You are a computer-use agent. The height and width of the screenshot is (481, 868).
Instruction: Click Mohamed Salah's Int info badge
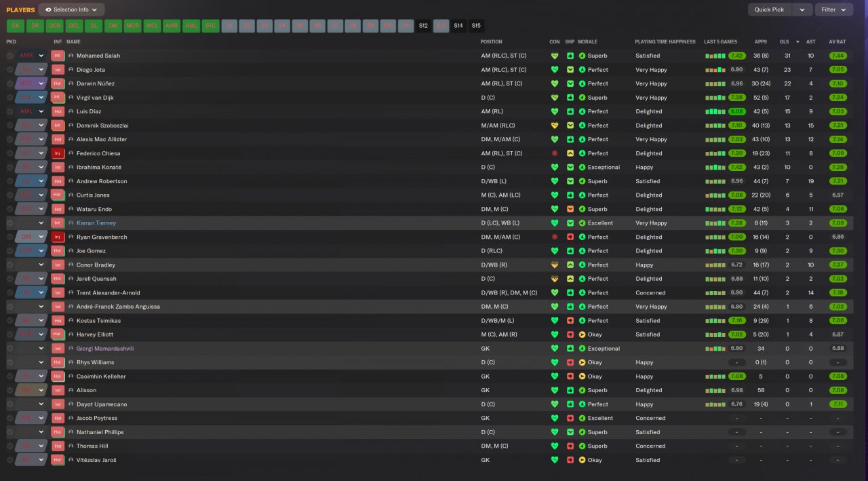click(58, 56)
